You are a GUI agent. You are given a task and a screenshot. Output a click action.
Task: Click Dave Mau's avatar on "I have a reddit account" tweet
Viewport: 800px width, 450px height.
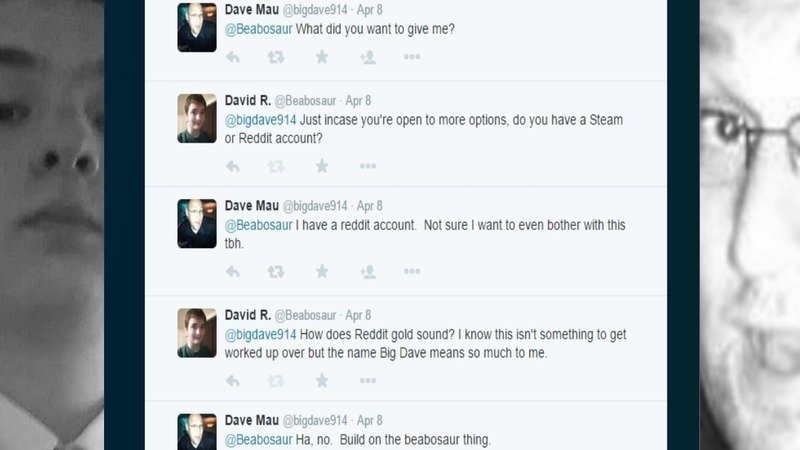click(197, 224)
